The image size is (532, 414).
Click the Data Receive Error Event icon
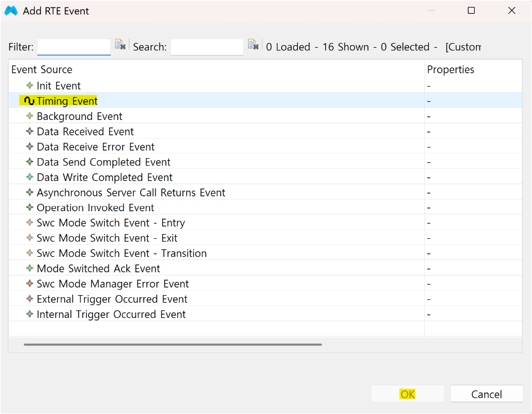[30, 146]
